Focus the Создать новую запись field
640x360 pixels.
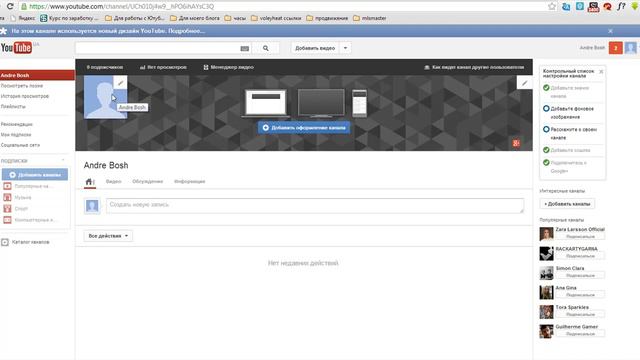315,205
